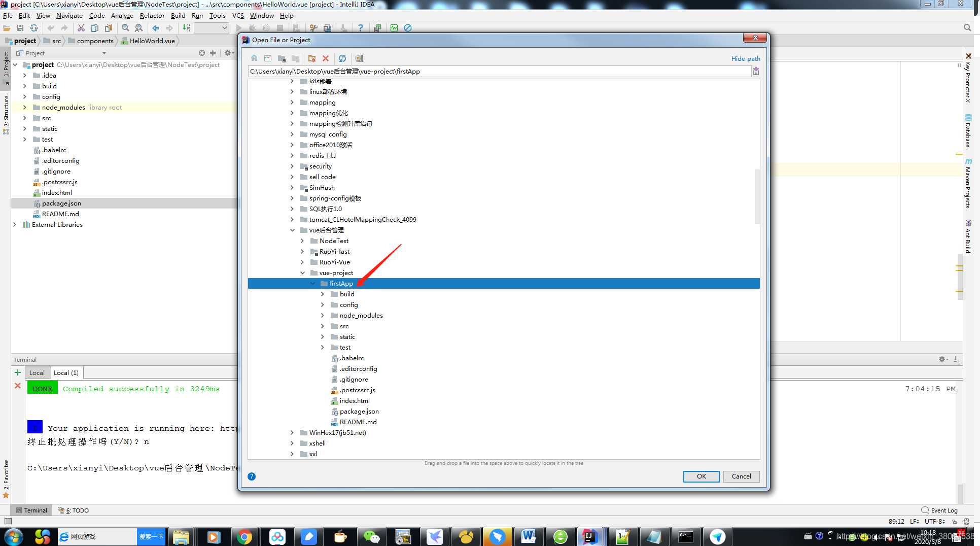
Task: Click the OK button in dialog
Action: [701, 476]
